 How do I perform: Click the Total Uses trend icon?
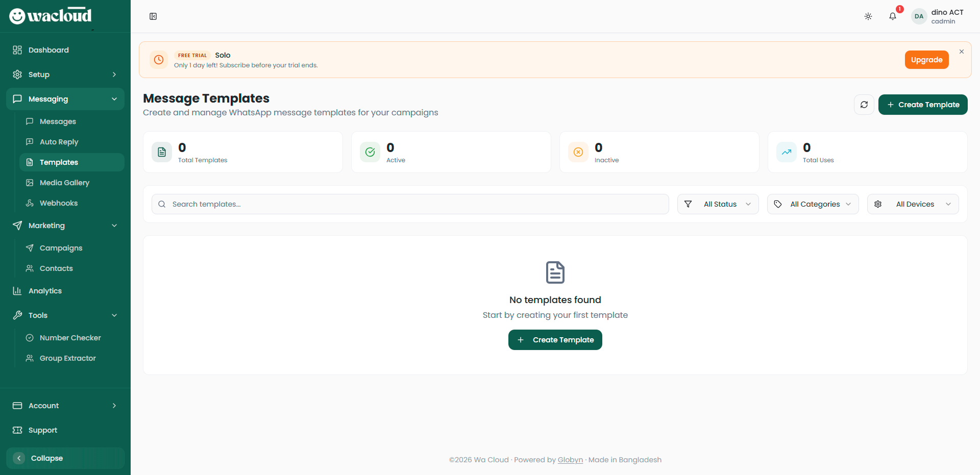786,152
